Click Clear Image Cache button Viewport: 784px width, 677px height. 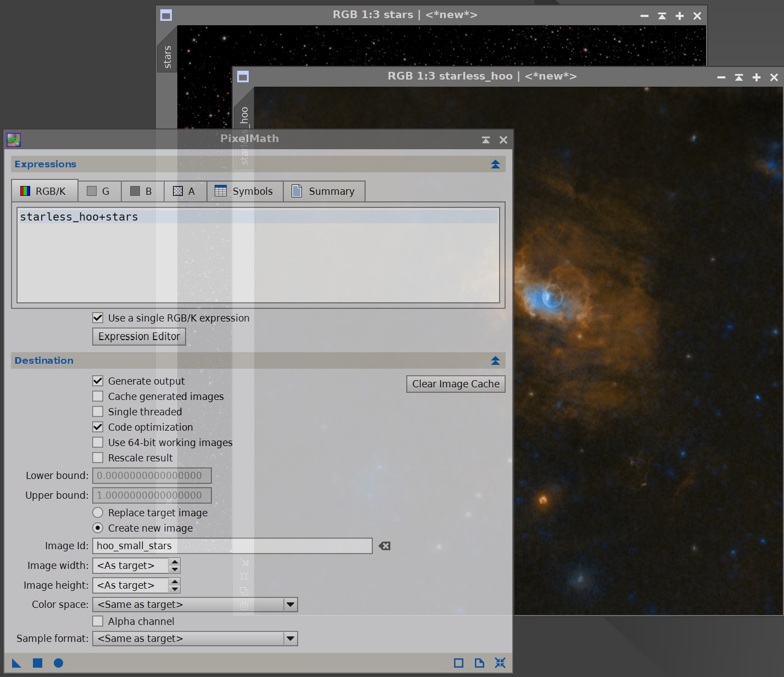tap(456, 384)
